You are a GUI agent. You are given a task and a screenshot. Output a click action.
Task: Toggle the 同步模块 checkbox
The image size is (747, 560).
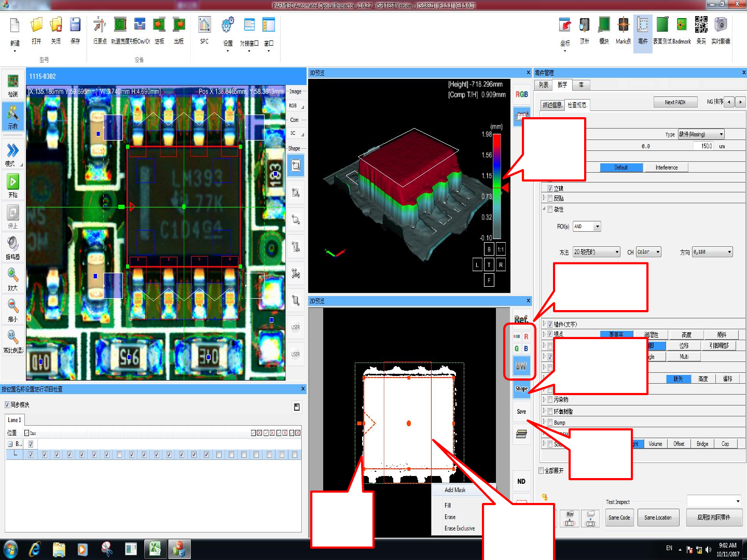click(x=7, y=405)
